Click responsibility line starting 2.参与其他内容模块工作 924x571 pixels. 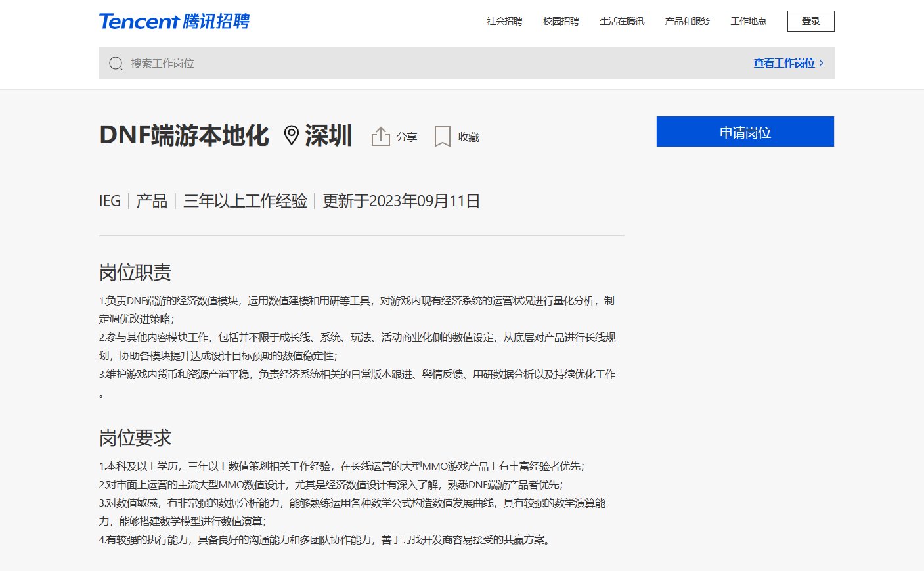[x=357, y=346]
